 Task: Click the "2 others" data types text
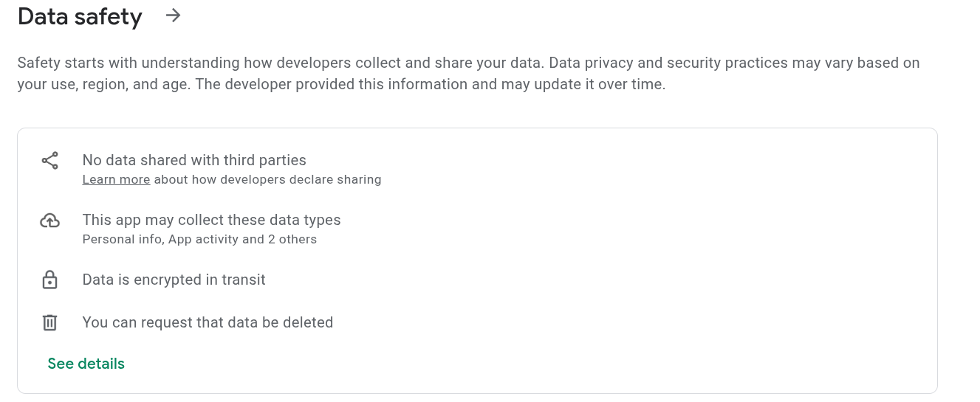pos(292,239)
